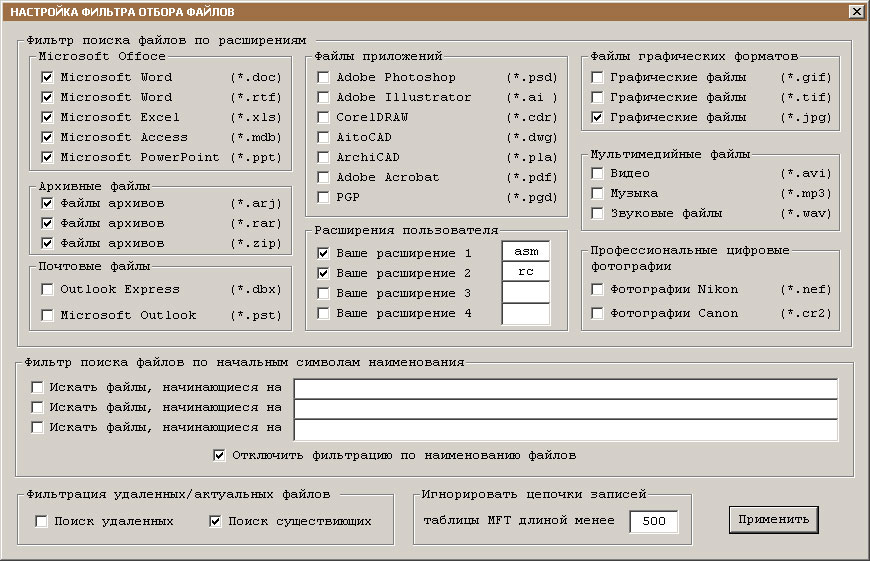Click the MFT length field showing 500
Screen dimensions: 870x561
click(653, 521)
